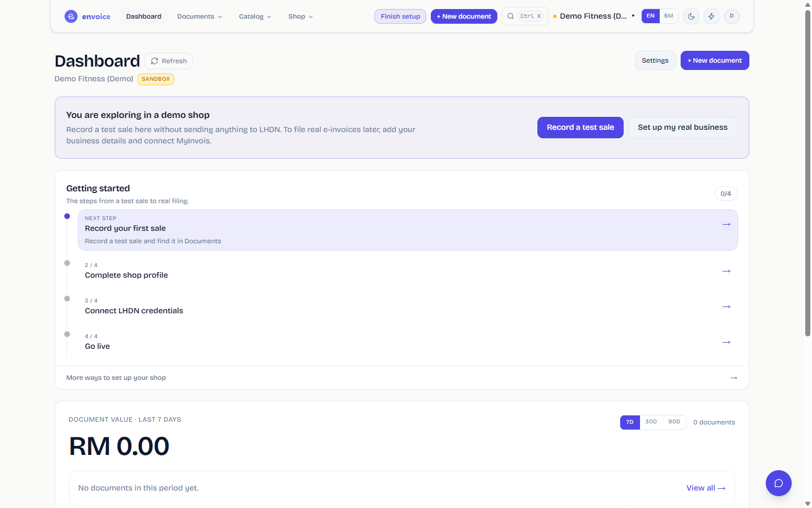Click the SANDBOX badge
812x508 pixels.
(156, 79)
